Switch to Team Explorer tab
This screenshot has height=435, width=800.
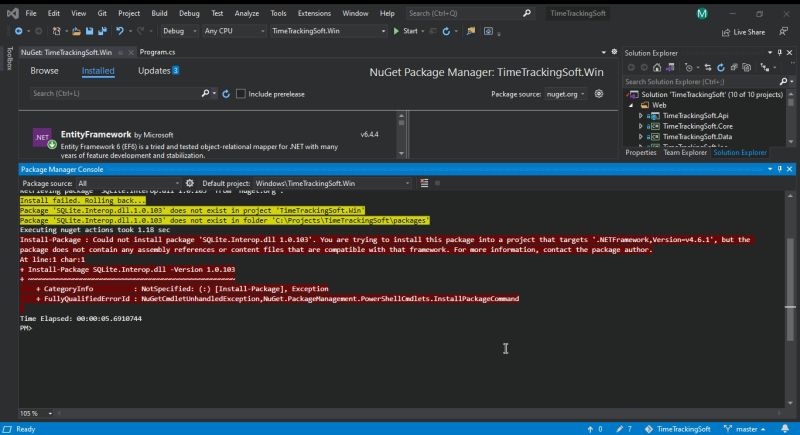pos(685,152)
